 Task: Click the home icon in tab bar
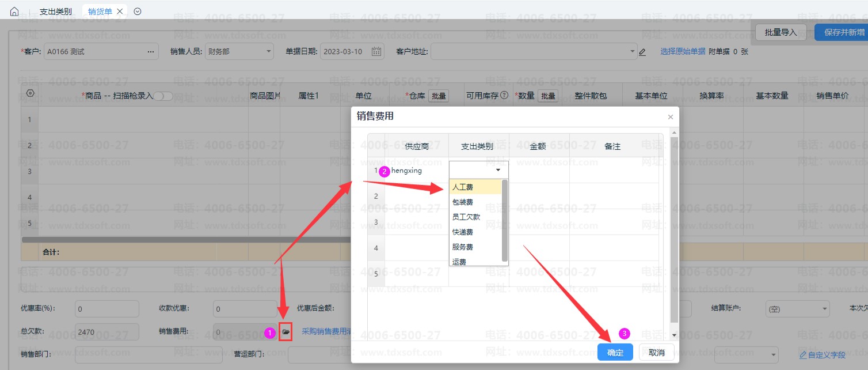14,12
